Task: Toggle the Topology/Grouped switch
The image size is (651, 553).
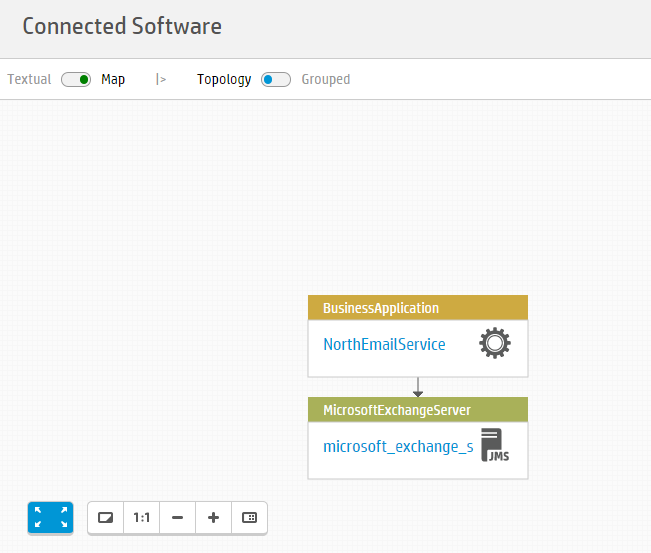Action: coord(276,79)
